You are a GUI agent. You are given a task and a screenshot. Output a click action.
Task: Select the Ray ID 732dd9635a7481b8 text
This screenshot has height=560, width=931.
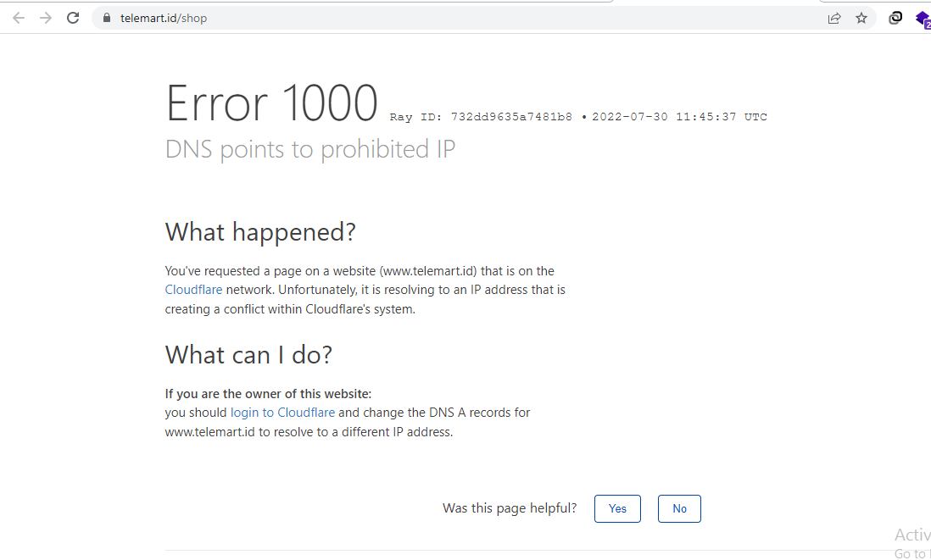click(481, 117)
